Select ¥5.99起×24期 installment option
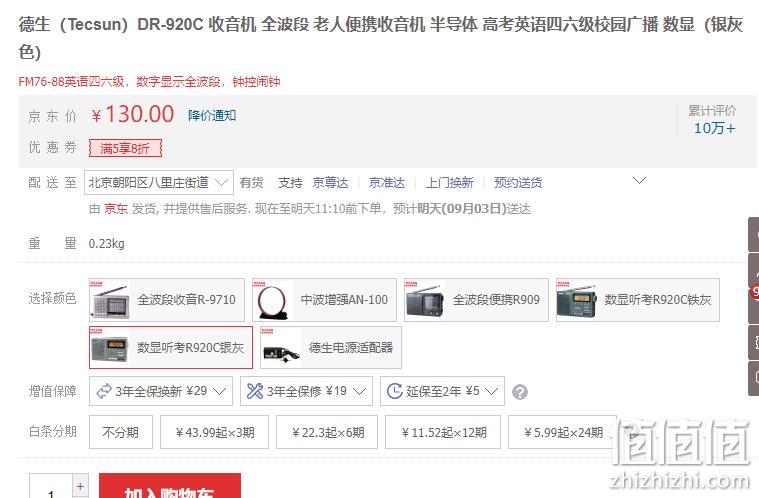The width and height of the screenshot is (759, 498). (562, 432)
